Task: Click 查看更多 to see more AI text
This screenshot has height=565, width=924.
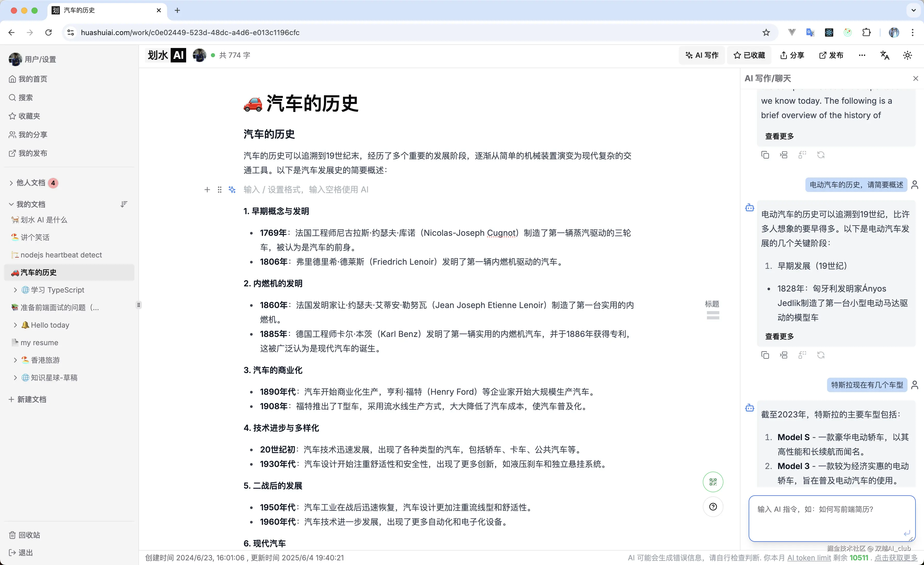Action: point(779,336)
